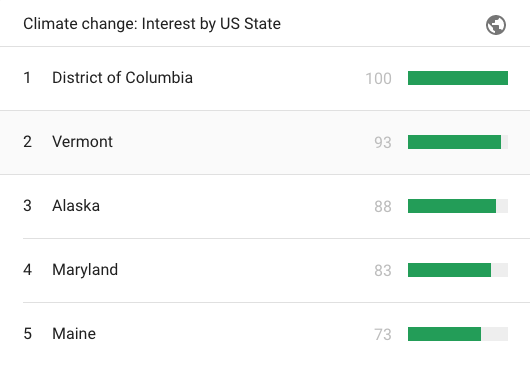The height and width of the screenshot is (366, 530).
Task: Click the score 93 for Vermont
Action: pos(383,143)
